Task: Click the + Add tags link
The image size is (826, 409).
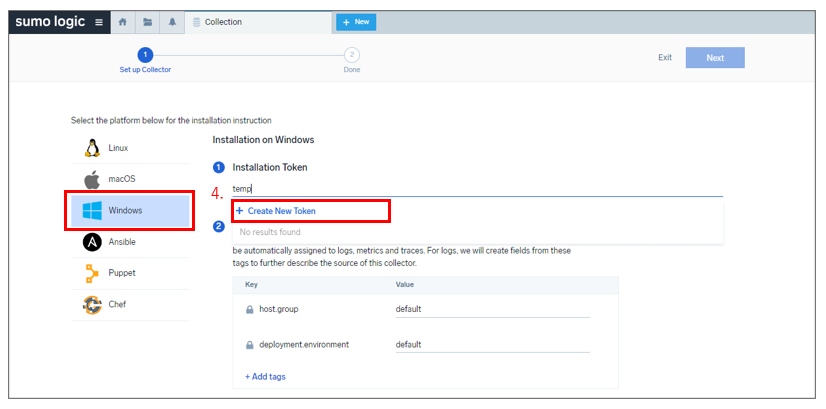Action: point(266,376)
